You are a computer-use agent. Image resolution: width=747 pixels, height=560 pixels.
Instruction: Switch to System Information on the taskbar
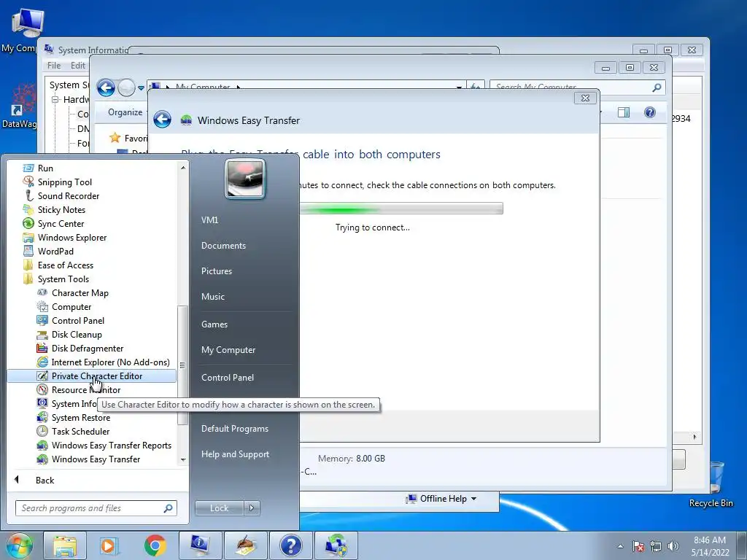pyautogui.click(x=200, y=545)
